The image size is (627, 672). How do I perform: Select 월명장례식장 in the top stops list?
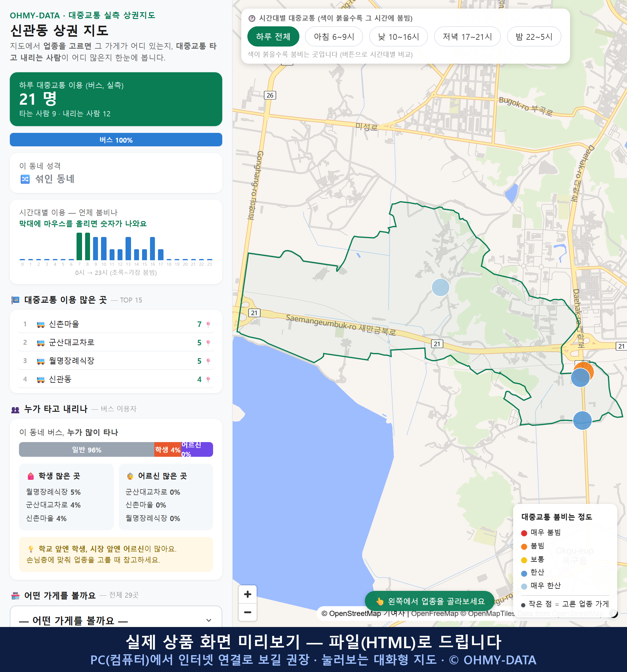(116, 361)
